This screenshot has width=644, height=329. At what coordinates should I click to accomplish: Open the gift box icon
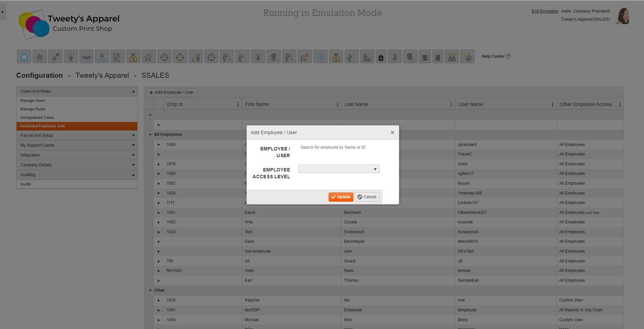[425, 57]
